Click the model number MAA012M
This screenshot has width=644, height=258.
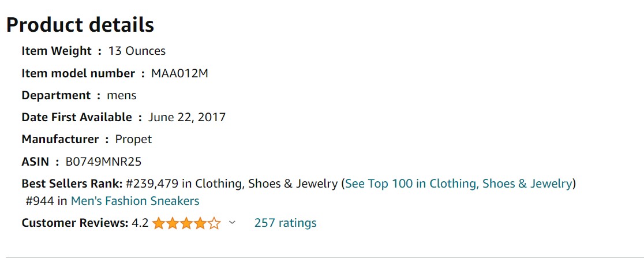click(x=179, y=73)
